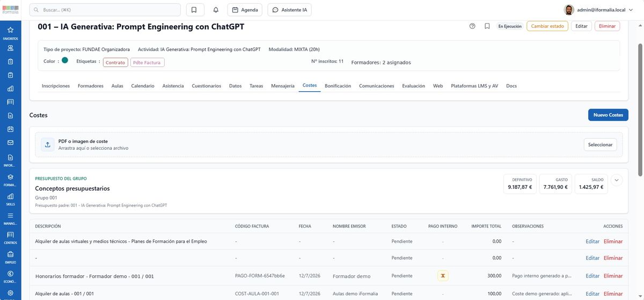Viewport: 644px width, 300px height.
Task: Open the people/users icon in sidebar
Action: [x=10, y=48]
